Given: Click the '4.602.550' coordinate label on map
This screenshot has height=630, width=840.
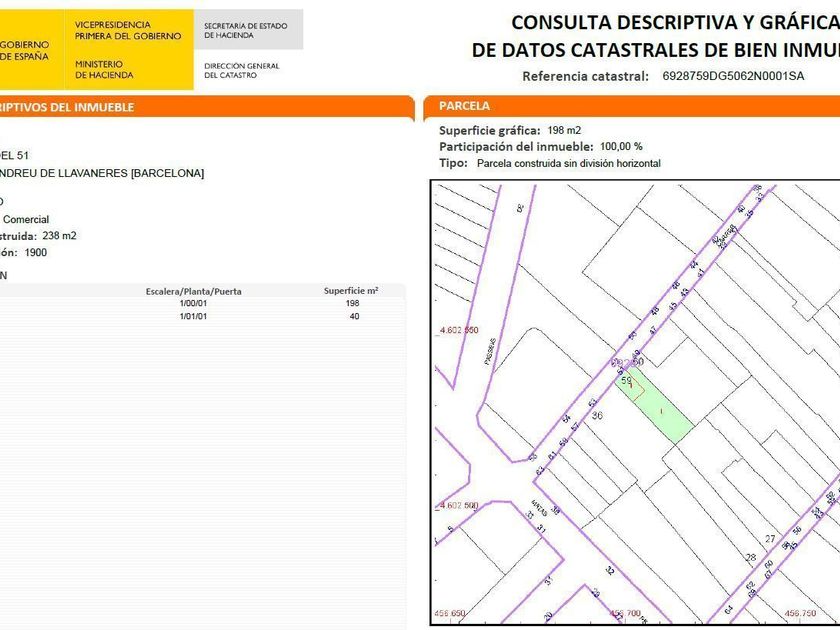Looking at the screenshot, I should click(459, 331).
